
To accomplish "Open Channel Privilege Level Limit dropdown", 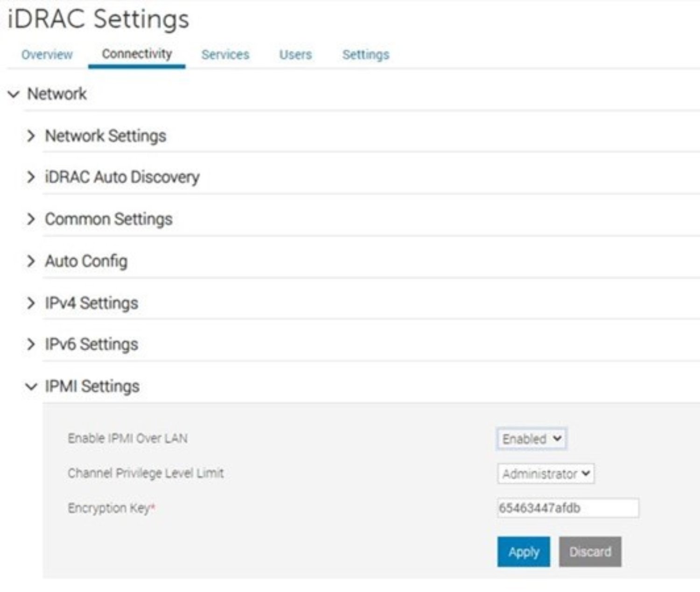I will click(546, 474).
